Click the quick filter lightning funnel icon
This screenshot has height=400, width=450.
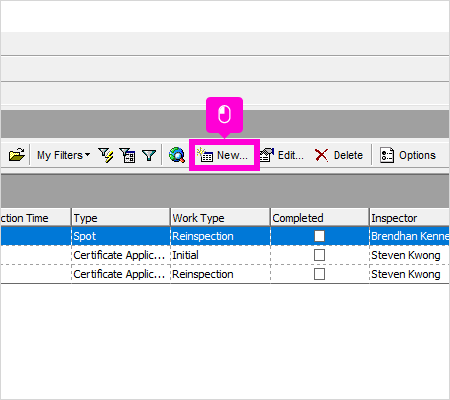pos(106,155)
